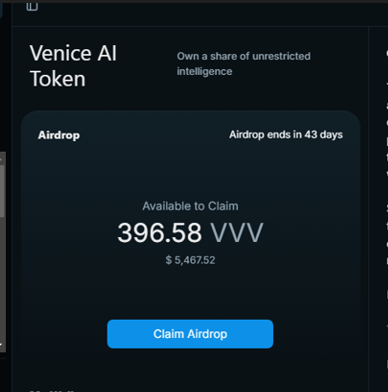
Task: Select the 396.58 claimable amount
Action: point(159,233)
